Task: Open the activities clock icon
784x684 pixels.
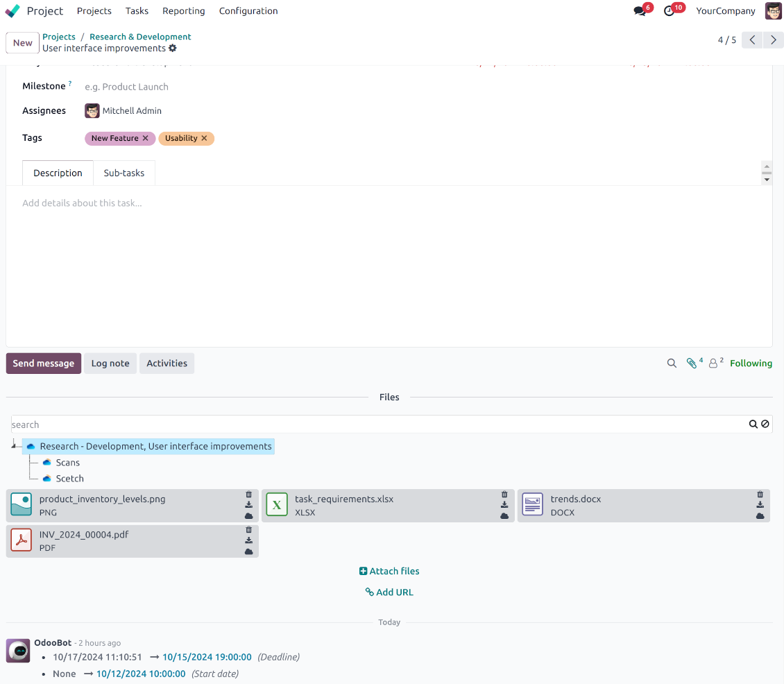Action: point(669,11)
